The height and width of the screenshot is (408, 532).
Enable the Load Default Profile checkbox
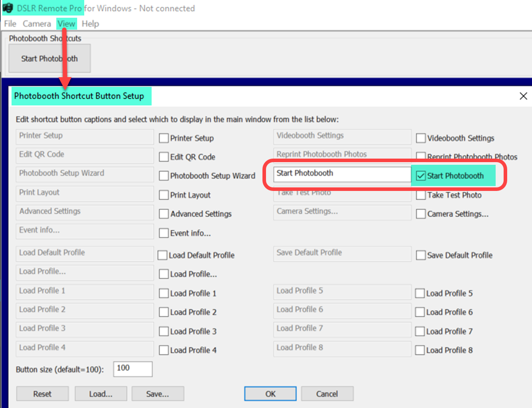coord(162,256)
